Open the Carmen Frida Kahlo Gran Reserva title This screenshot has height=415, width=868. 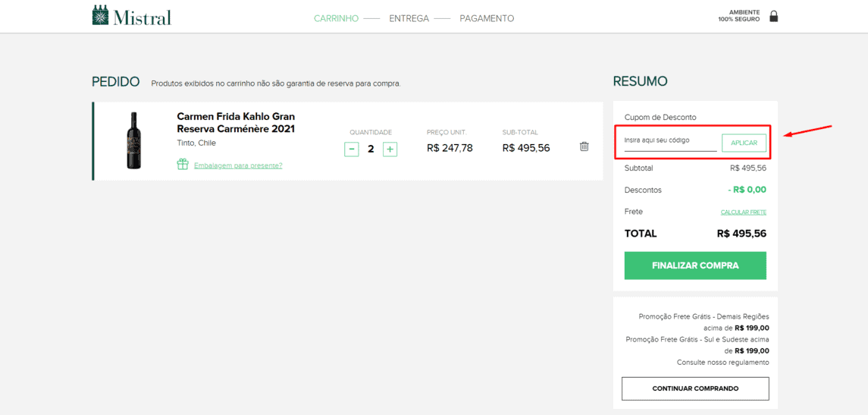click(x=236, y=123)
